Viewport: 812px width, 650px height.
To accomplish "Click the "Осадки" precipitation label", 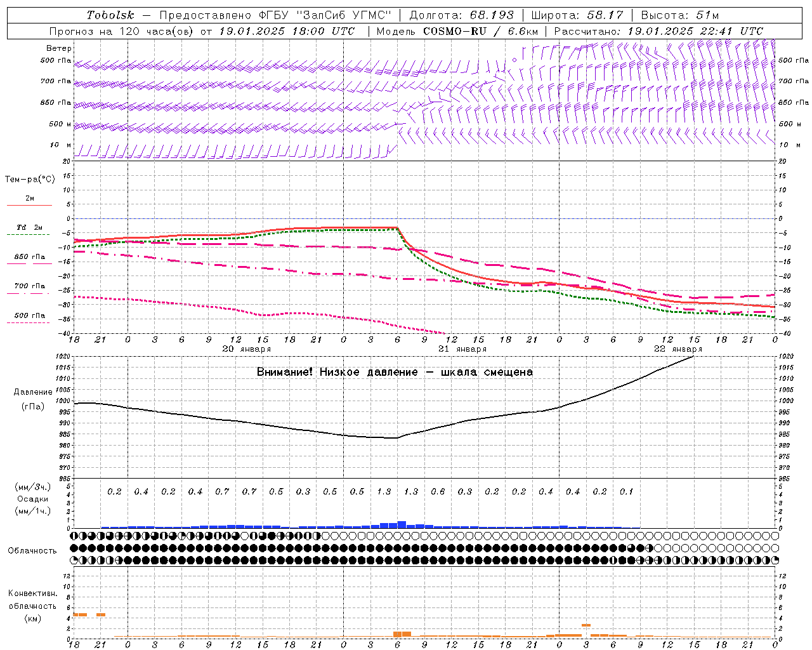I will 32,499.
